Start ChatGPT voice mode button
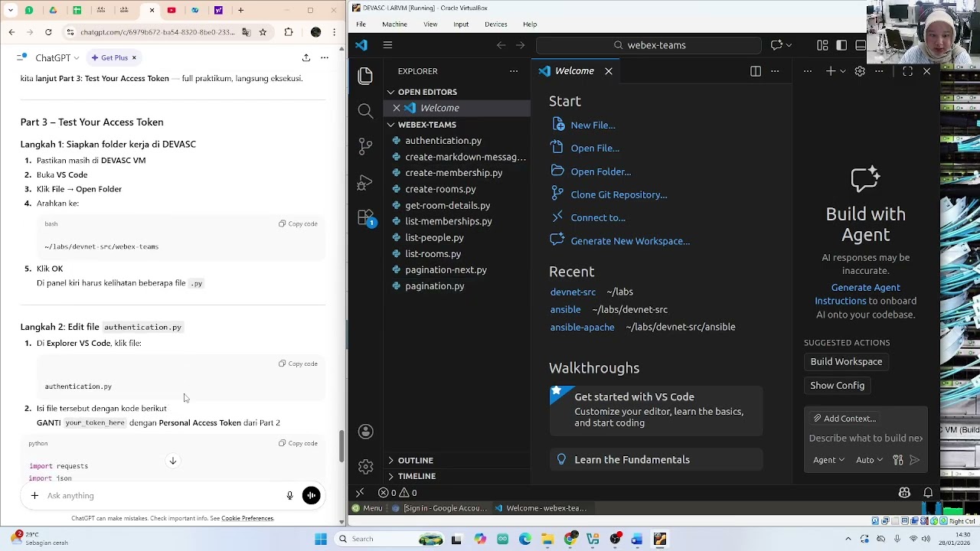 pyautogui.click(x=311, y=496)
